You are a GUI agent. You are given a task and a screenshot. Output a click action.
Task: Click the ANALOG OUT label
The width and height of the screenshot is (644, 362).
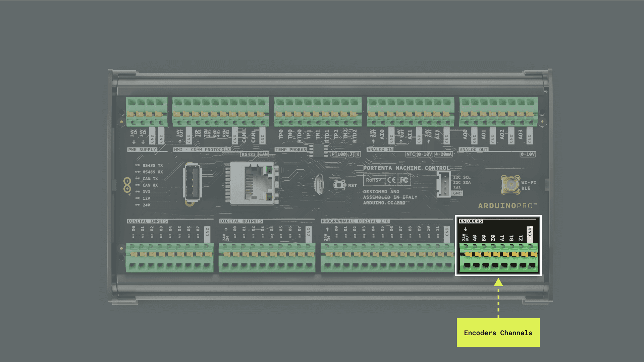[473, 149]
